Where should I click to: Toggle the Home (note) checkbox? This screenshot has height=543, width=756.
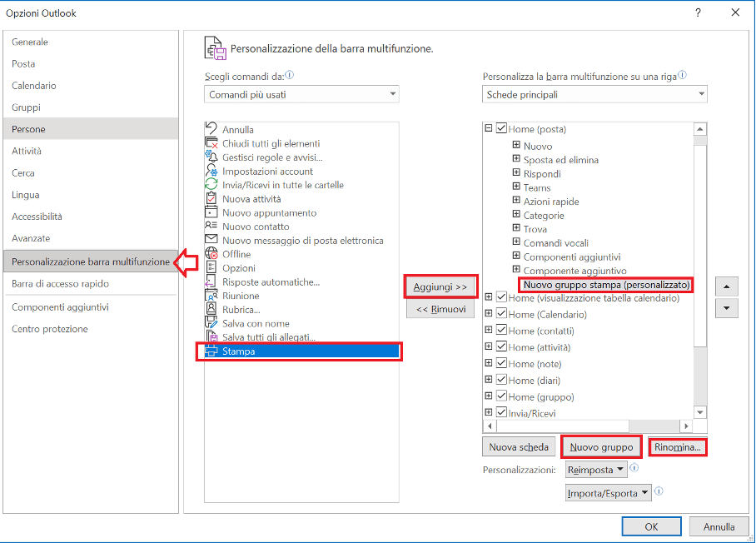(x=501, y=362)
